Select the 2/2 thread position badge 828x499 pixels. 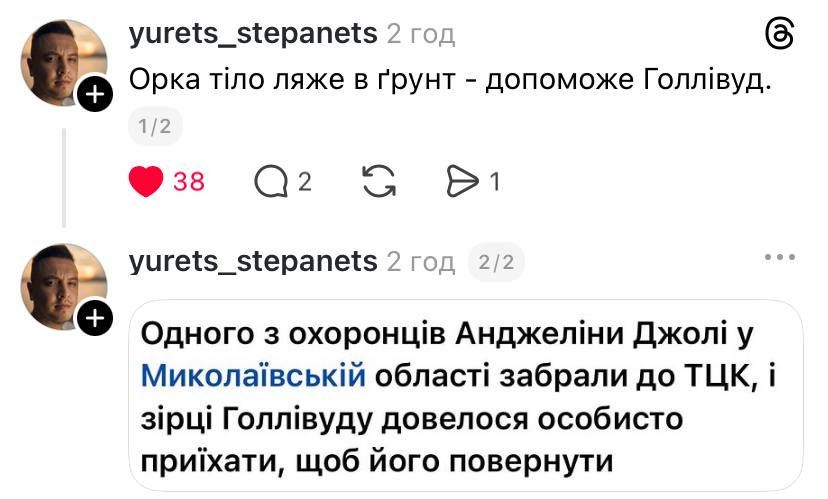496,262
